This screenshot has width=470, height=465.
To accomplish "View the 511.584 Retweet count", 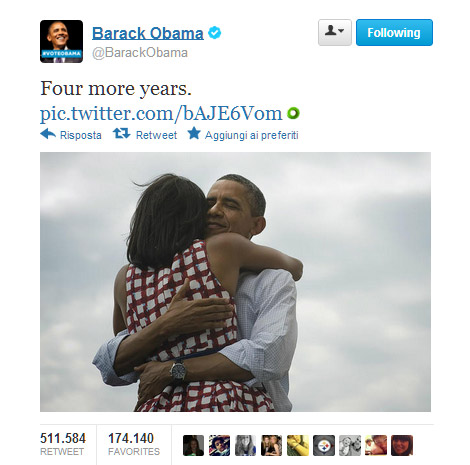I will point(63,444).
